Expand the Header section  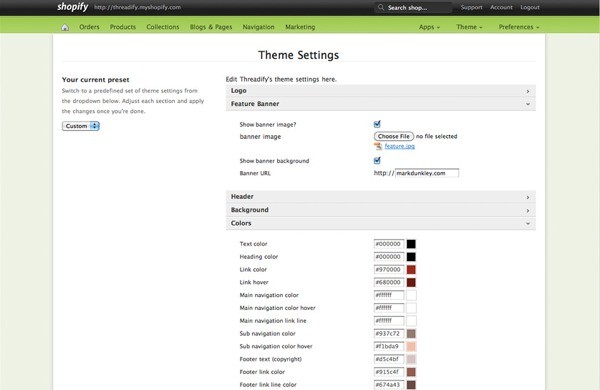click(x=381, y=197)
